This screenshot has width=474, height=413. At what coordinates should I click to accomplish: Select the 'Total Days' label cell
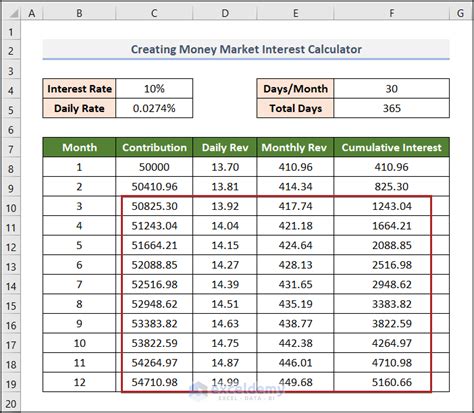coord(295,108)
